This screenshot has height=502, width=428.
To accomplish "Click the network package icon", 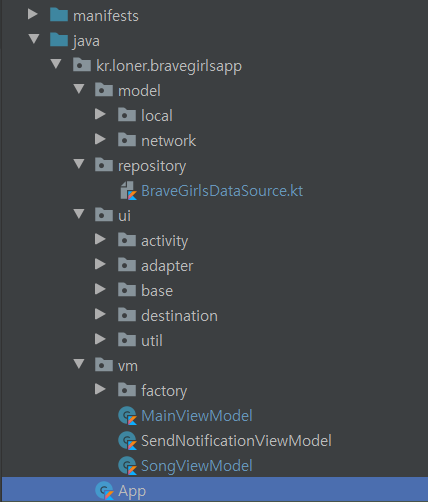I will click(127, 140).
